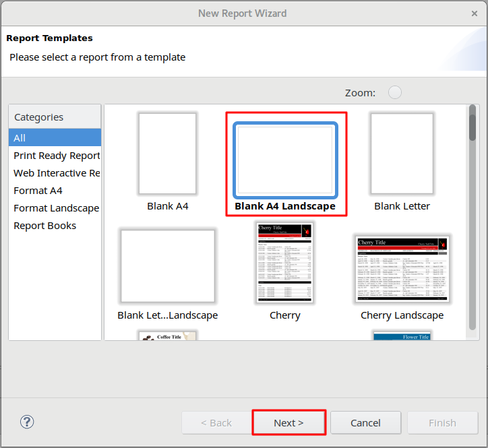The height and width of the screenshot is (448, 488).
Task: Filter templates by Format A4
Action: [x=38, y=191]
